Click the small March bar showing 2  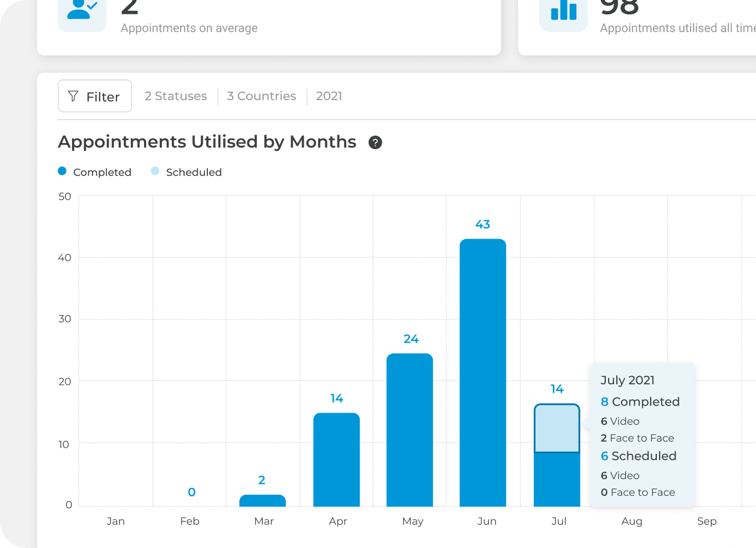(x=262, y=501)
